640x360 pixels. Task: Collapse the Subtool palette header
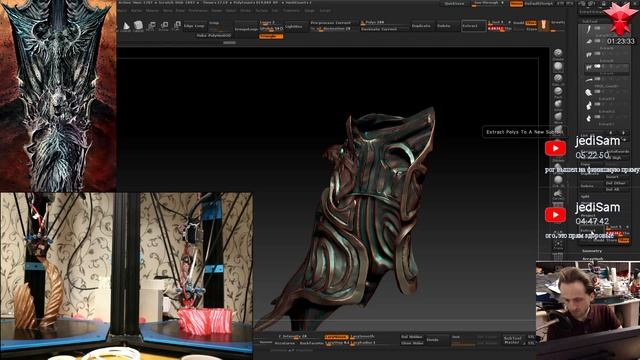point(590,21)
